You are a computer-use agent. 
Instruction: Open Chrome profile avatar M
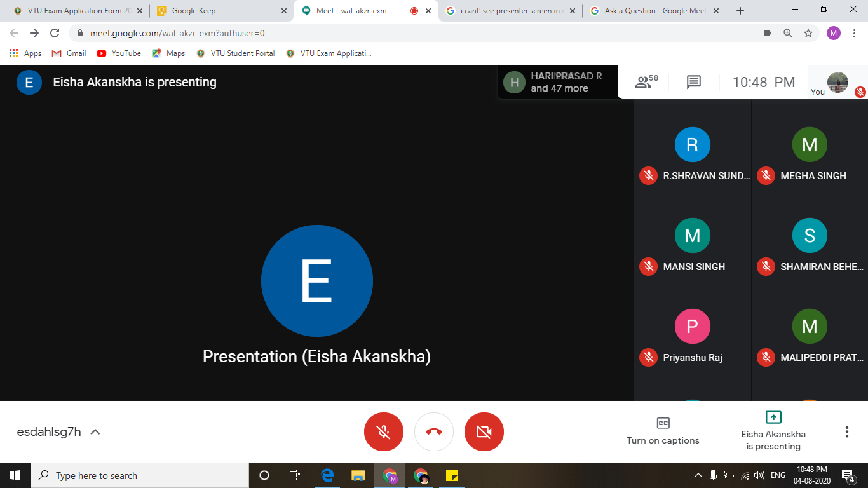[833, 33]
